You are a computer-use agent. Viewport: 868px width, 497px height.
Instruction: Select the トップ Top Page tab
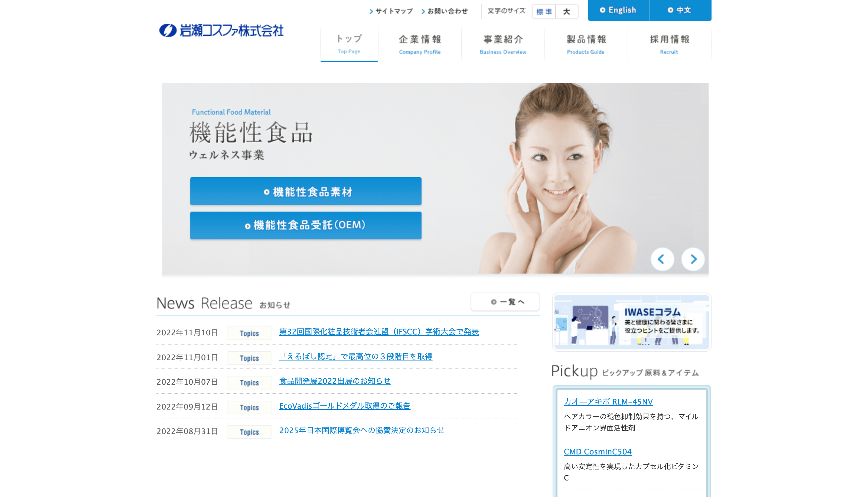[349, 44]
